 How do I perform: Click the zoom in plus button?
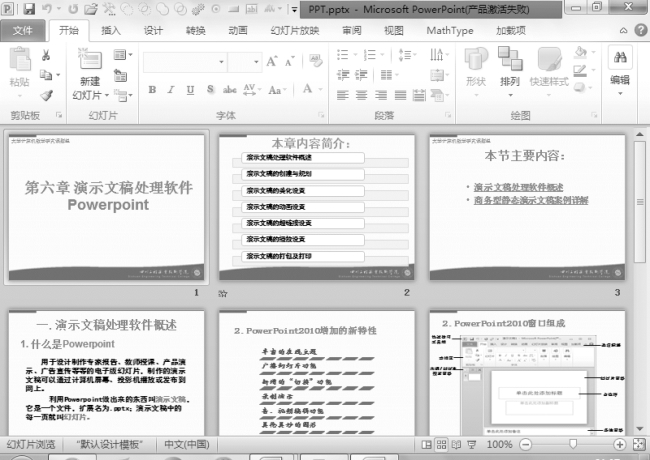click(x=619, y=445)
